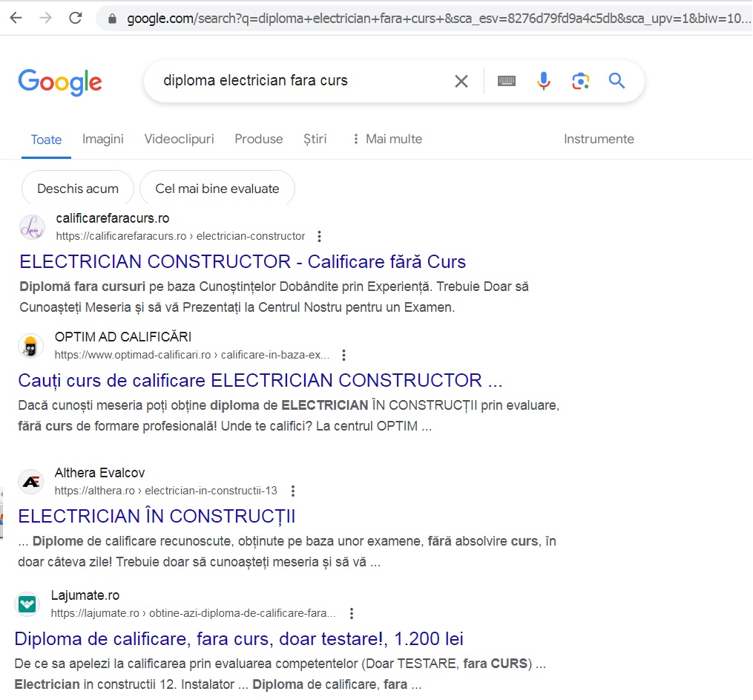Click the blue magnifier to search
This screenshot has width=753, height=700.
click(616, 81)
